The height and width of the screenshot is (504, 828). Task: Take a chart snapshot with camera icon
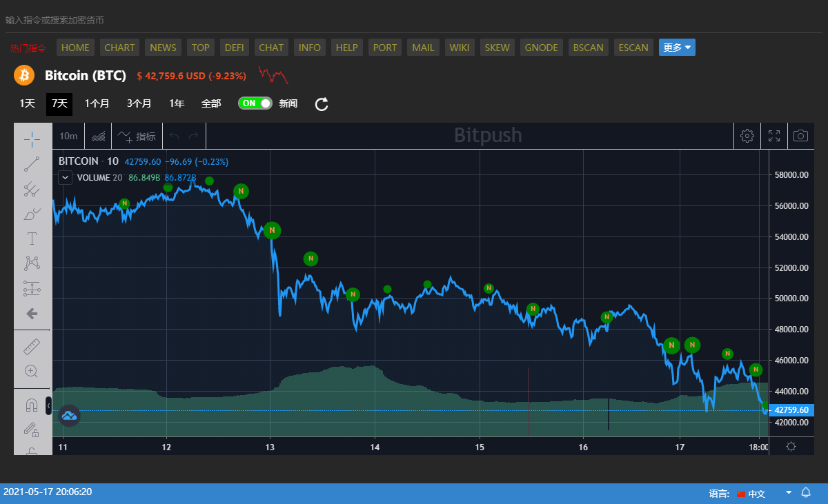(800, 136)
